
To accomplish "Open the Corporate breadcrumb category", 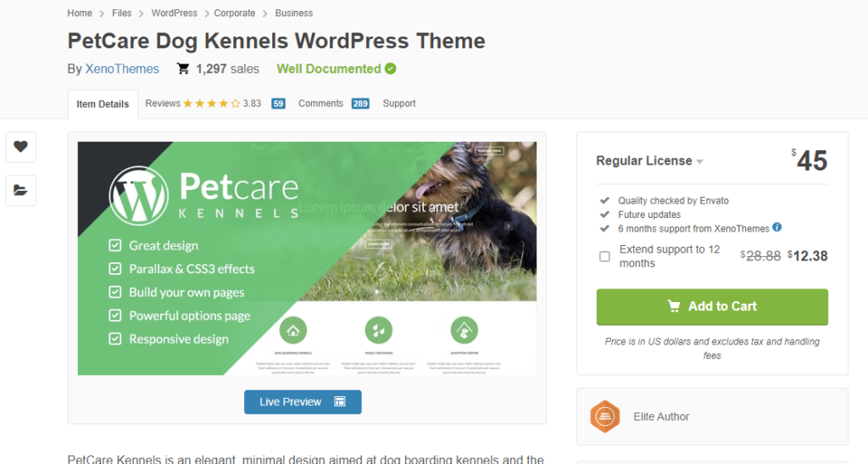I will 235,13.
